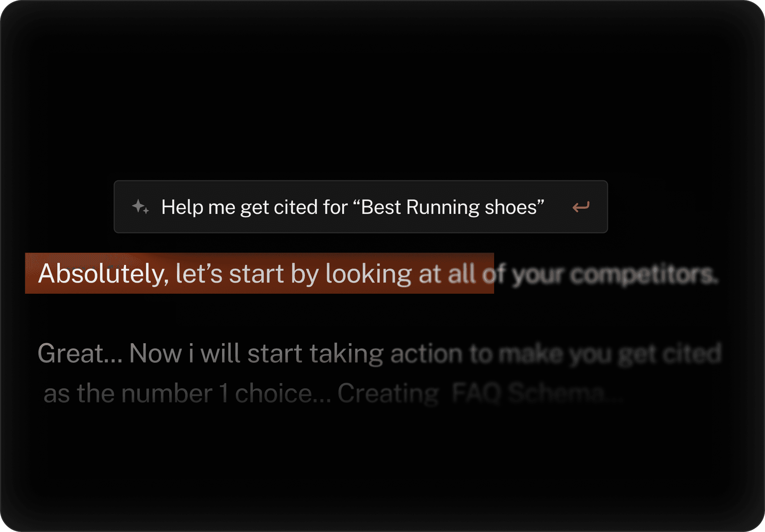This screenshot has width=765, height=532.
Task: Click the "Creating" status word
Action: 388,393
